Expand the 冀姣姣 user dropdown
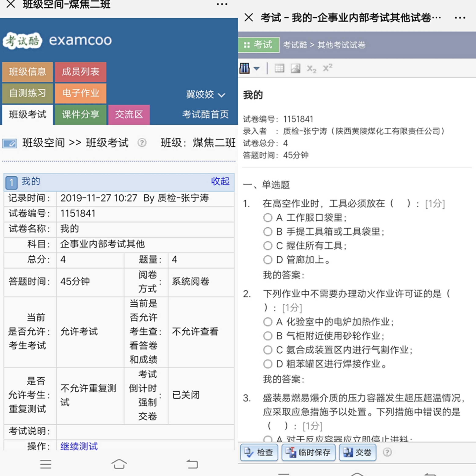The height and width of the screenshot is (476, 476). 205,95
